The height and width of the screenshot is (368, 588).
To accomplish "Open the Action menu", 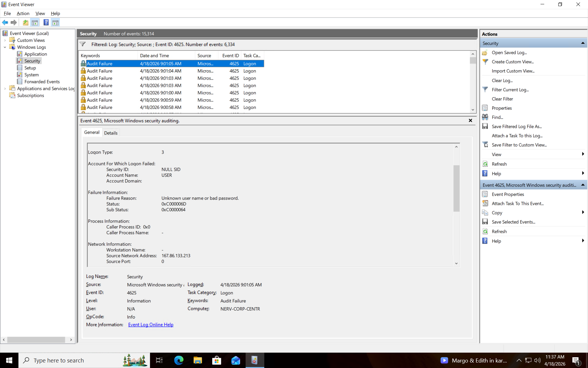I will point(23,13).
